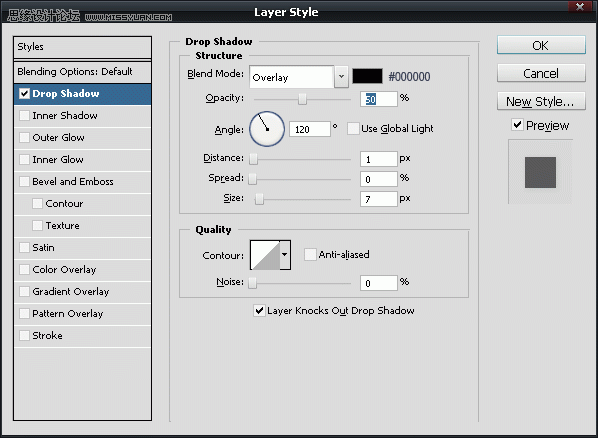Enable the Color Overlay checkbox
Viewport: 598px width, 438px height.
coord(24,269)
